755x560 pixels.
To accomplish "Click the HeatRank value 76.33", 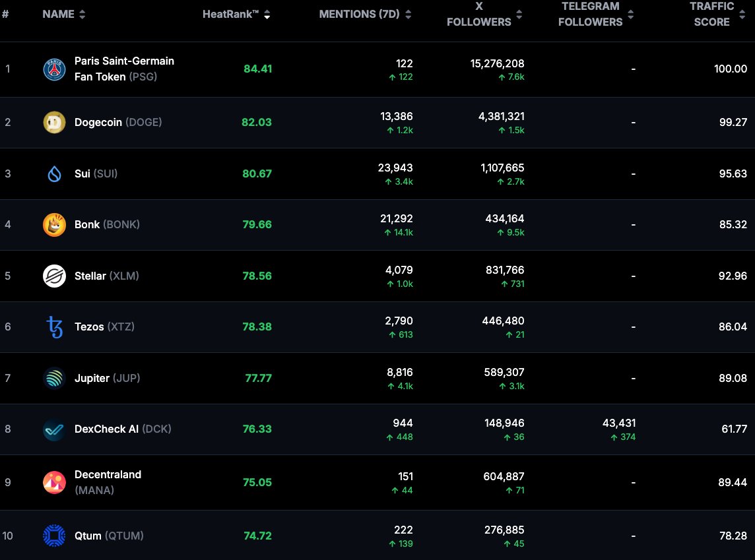I will 257,429.
